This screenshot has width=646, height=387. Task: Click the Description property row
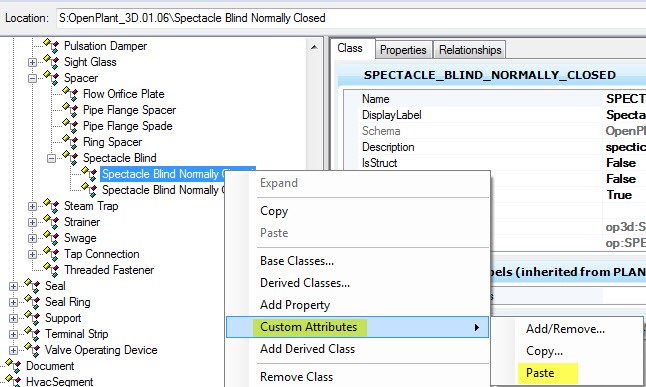click(x=495, y=147)
